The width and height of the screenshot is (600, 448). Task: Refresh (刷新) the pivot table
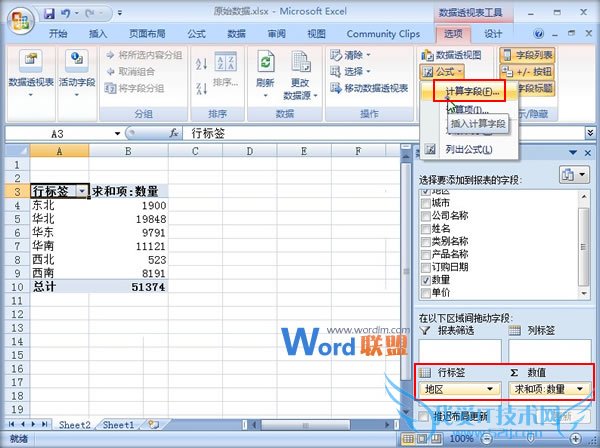click(x=265, y=73)
